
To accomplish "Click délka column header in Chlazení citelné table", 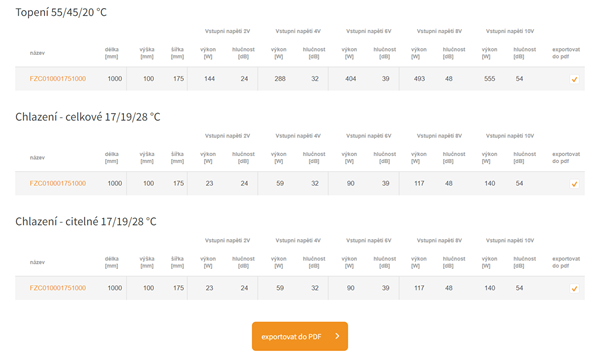I will tap(111, 262).
